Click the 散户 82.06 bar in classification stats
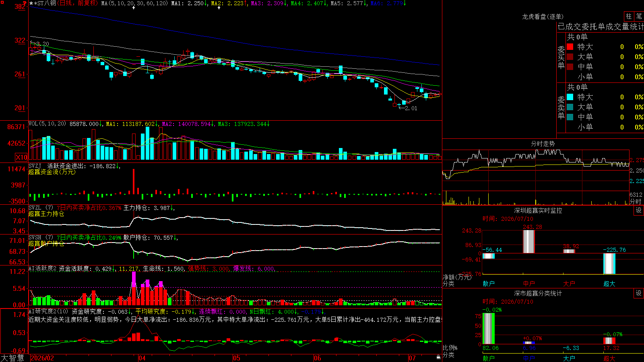 tap(489, 329)
